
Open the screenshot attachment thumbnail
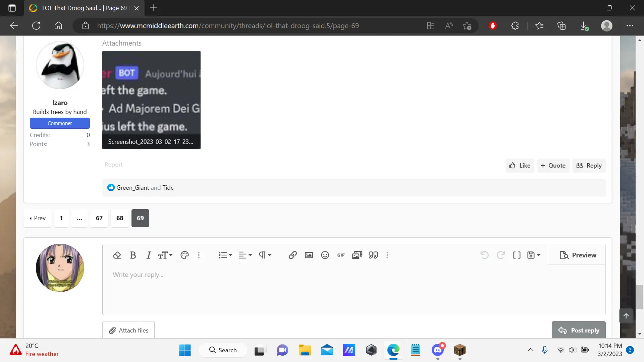(151, 100)
